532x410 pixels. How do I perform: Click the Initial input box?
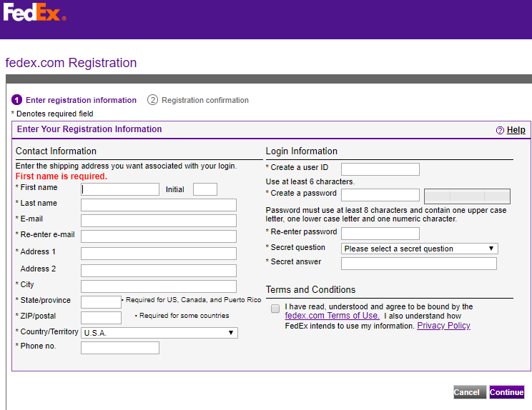pyautogui.click(x=205, y=189)
